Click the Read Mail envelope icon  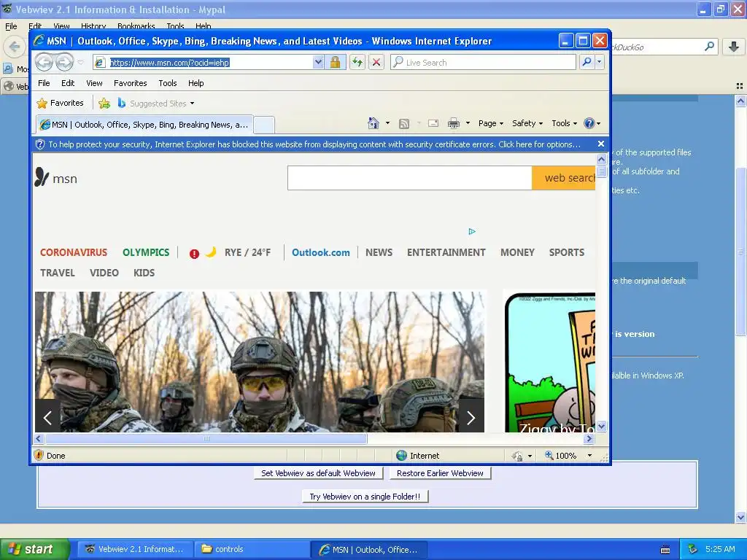[x=433, y=123]
